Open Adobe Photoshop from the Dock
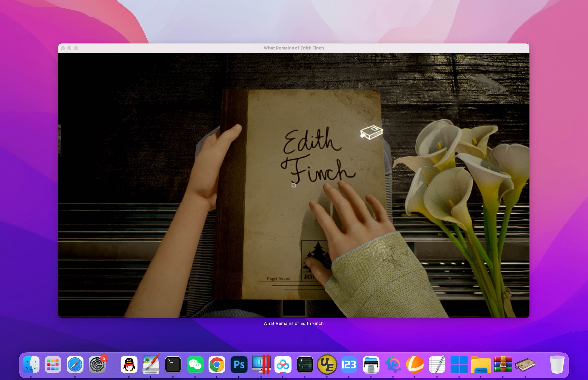Image resolution: width=588 pixels, height=380 pixels. coord(239,364)
